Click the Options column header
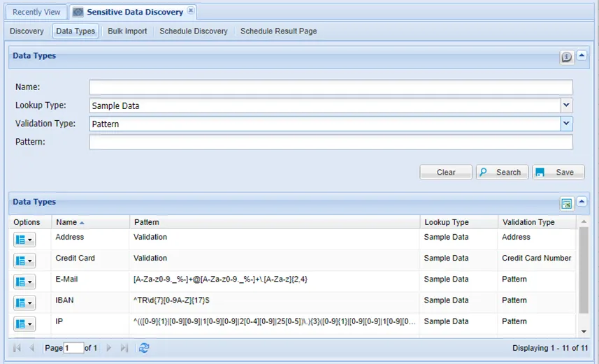Image resolution: width=599 pixels, height=364 pixels. 30,222
